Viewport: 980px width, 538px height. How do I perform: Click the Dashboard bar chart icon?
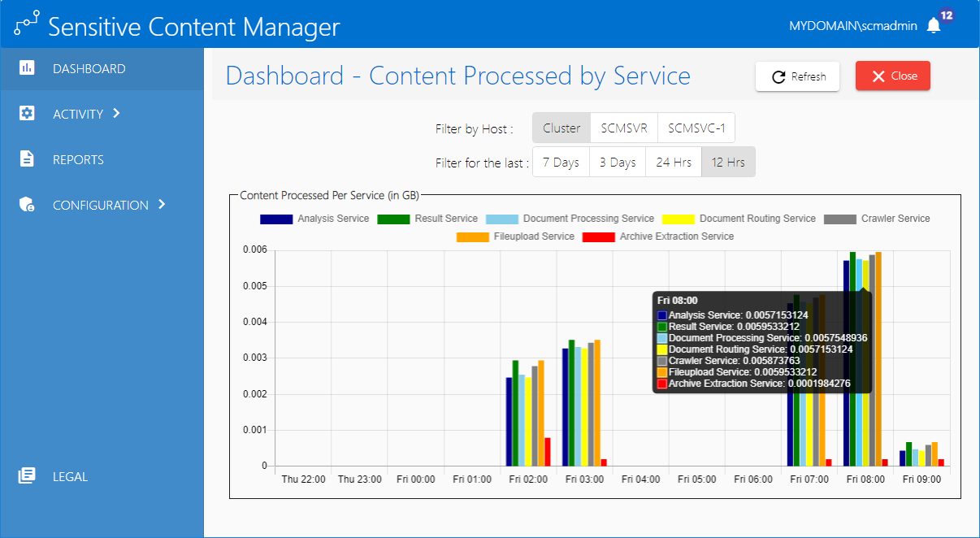click(27, 68)
